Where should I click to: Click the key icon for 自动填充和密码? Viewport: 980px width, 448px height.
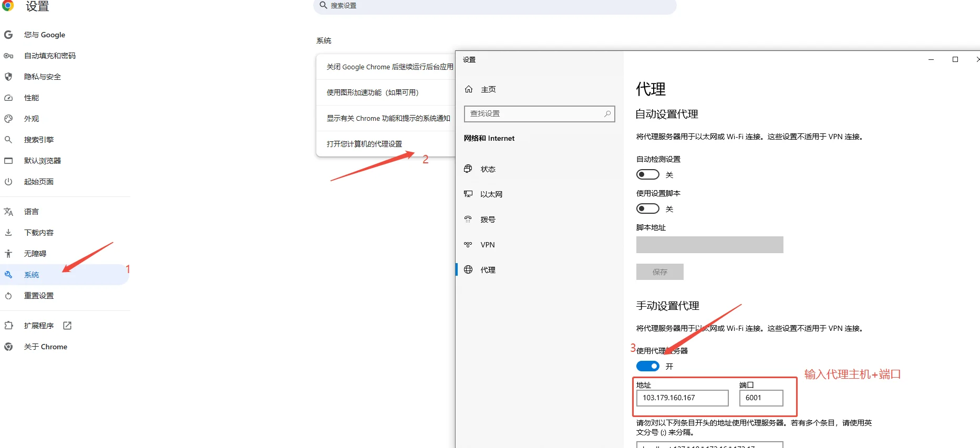[8, 56]
